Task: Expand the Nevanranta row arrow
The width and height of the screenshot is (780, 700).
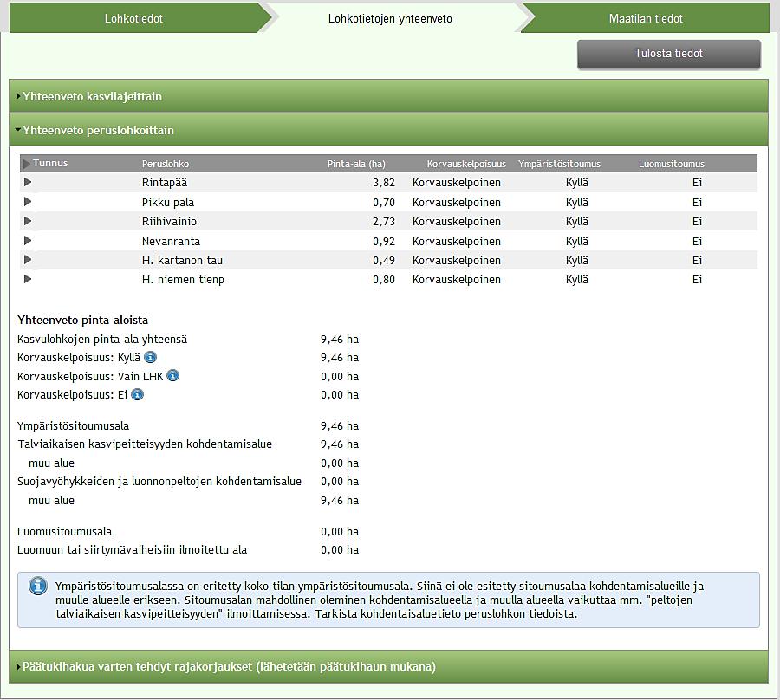Action: tap(28, 241)
